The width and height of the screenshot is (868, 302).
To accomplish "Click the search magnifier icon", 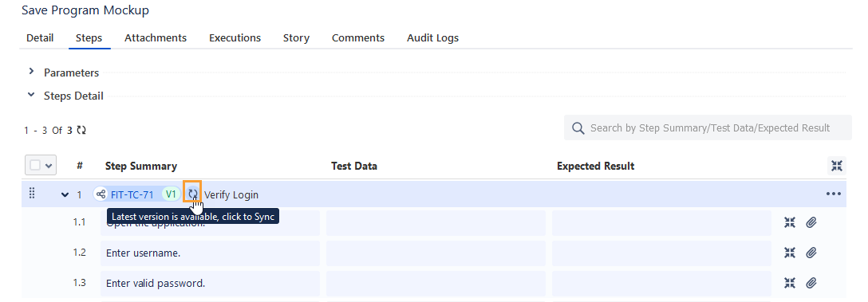I will tap(578, 128).
